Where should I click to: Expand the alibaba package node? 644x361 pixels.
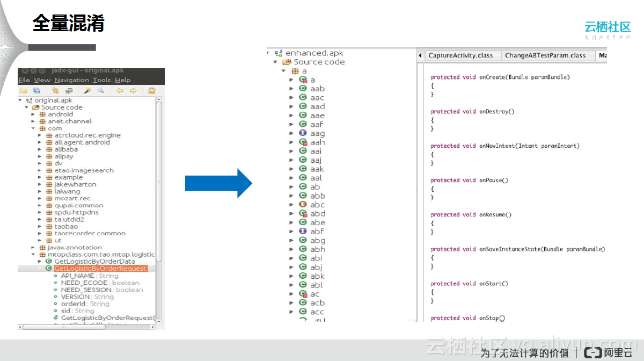(40, 150)
